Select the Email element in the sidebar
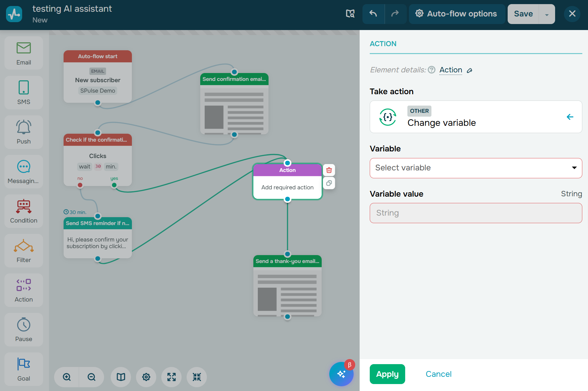The width and height of the screenshot is (588, 391). point(24,53)
